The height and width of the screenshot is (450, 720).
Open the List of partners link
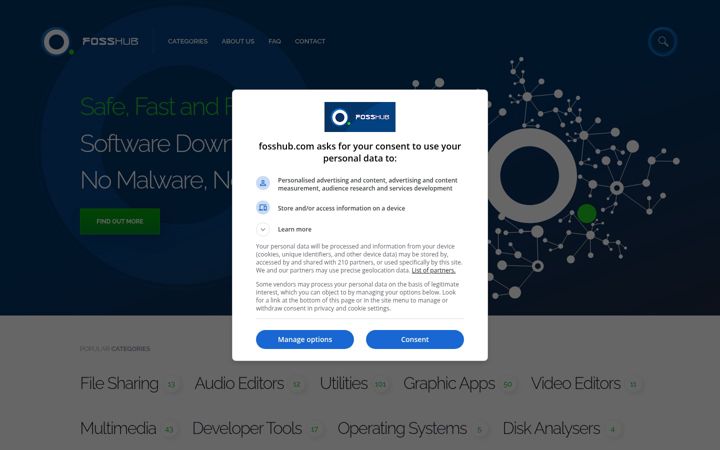pyautogui.click(x=433, y=270)
